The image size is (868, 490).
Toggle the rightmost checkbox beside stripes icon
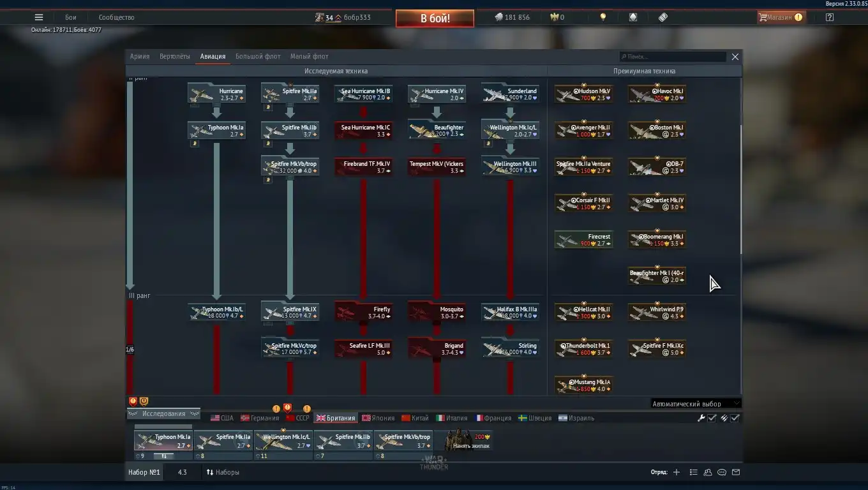tap(735, 418)
